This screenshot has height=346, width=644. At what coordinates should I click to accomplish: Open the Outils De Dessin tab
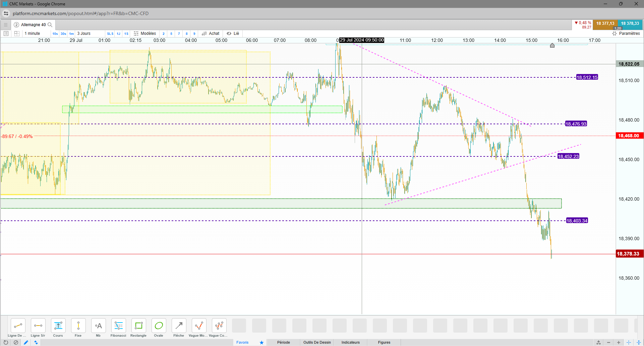coord(317,342)
